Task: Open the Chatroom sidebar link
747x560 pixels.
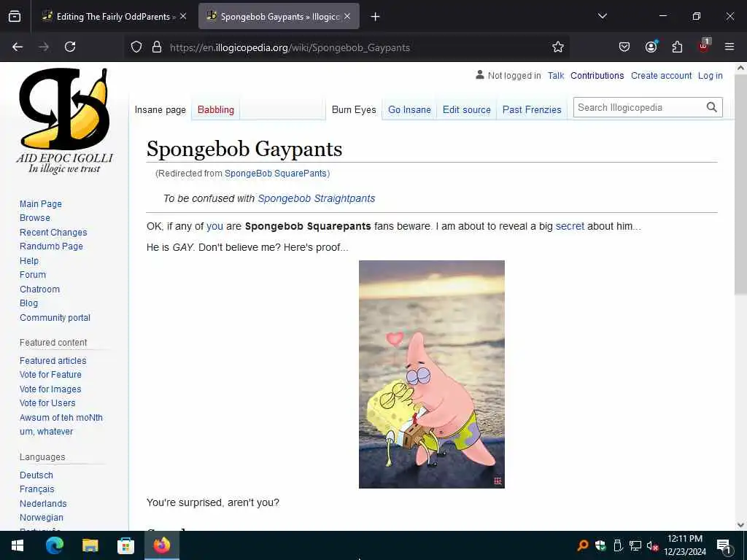Action: 39,289
